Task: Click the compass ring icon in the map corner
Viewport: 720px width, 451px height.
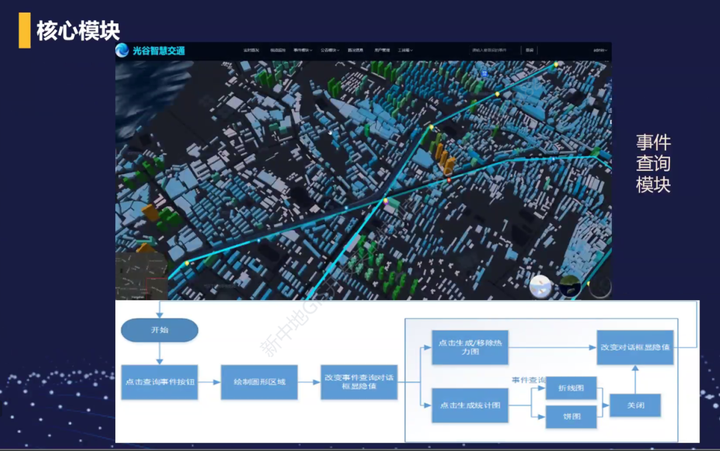Action: point(600,287)
